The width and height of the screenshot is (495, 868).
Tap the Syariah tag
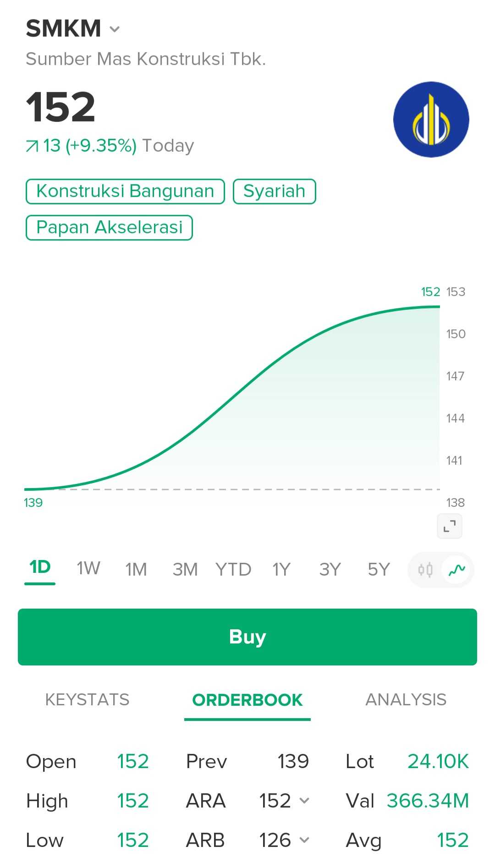pyautogui.click(x=274, y=191)
